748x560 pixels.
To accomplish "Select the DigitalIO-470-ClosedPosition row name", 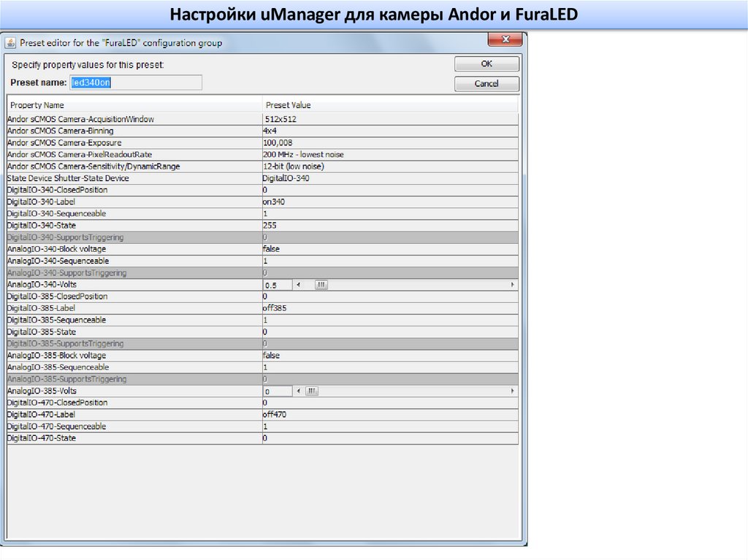I will [x=57, y=402].
